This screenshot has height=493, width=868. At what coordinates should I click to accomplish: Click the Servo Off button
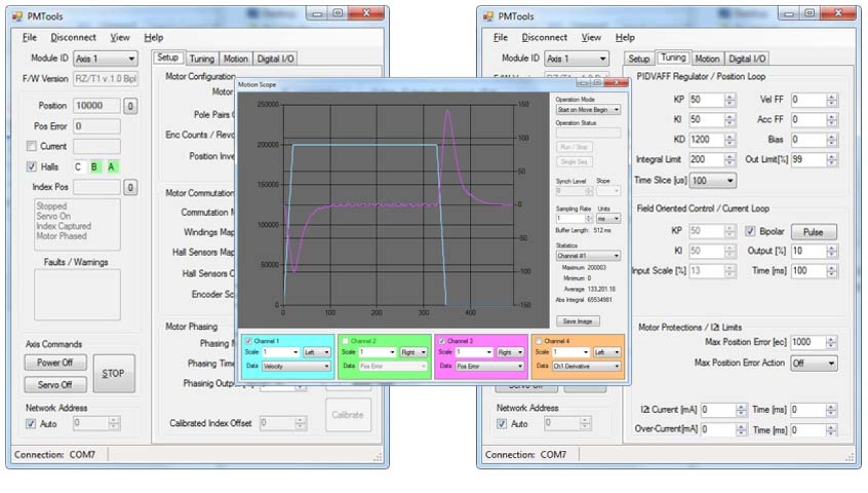pyautogui.click(x=55, y=385)
